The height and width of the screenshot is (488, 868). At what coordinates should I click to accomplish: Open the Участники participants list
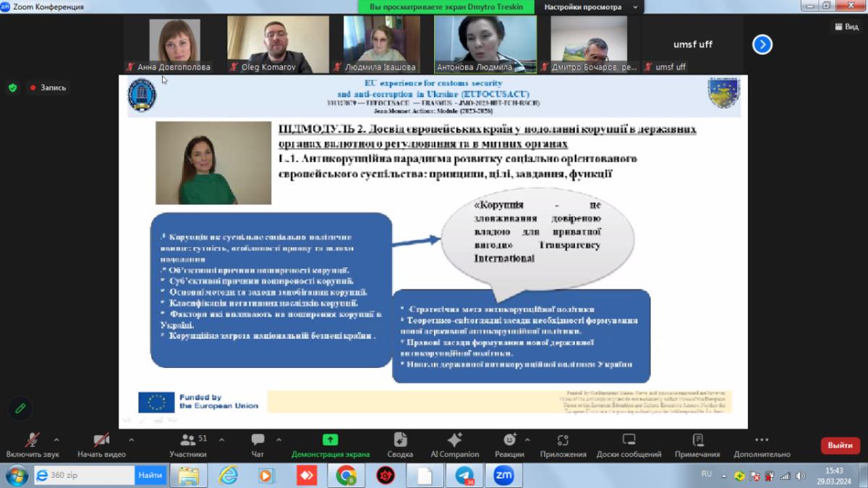click(x=188, y=444)
